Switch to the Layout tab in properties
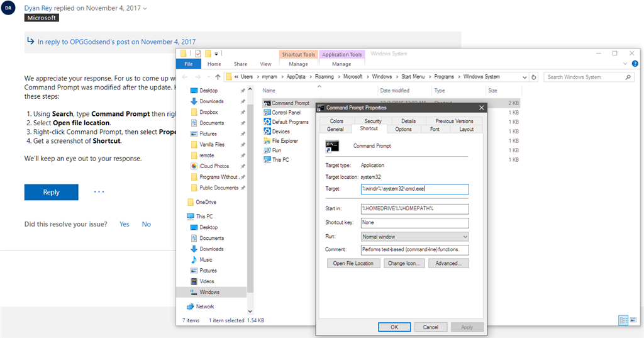Screen dimensions: 644x338 click(466, 129)
